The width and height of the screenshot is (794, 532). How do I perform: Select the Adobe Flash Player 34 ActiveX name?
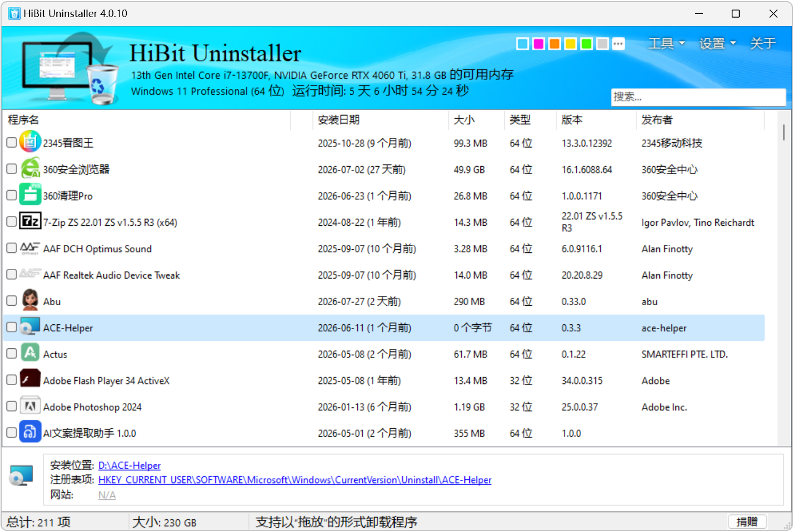coord(107,381)
